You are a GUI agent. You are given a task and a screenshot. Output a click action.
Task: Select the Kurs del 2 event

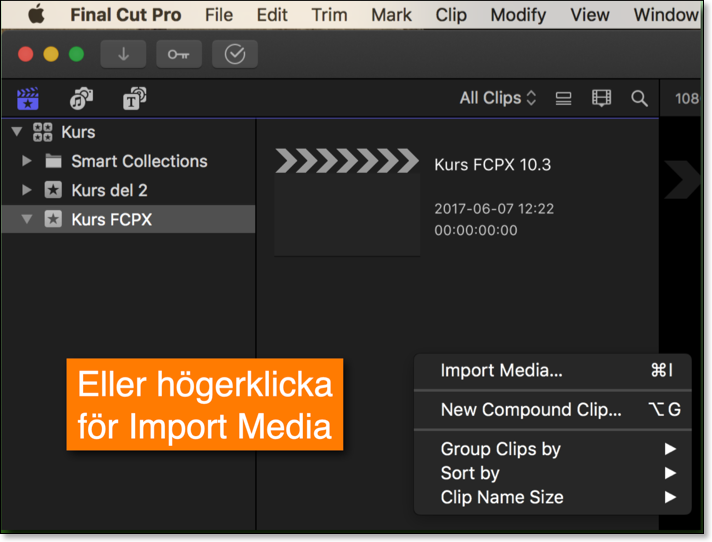pyautogui.click(x=129, y=190)
